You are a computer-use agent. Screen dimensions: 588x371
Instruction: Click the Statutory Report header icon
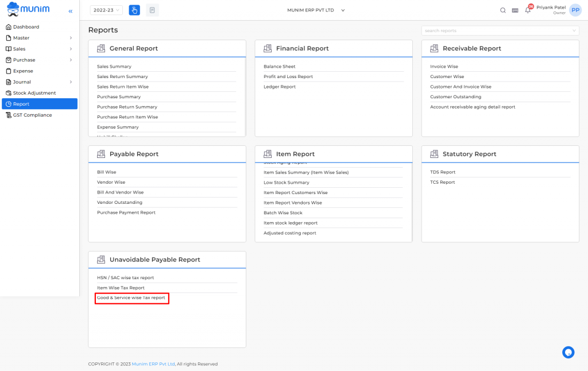pos(434,154)
